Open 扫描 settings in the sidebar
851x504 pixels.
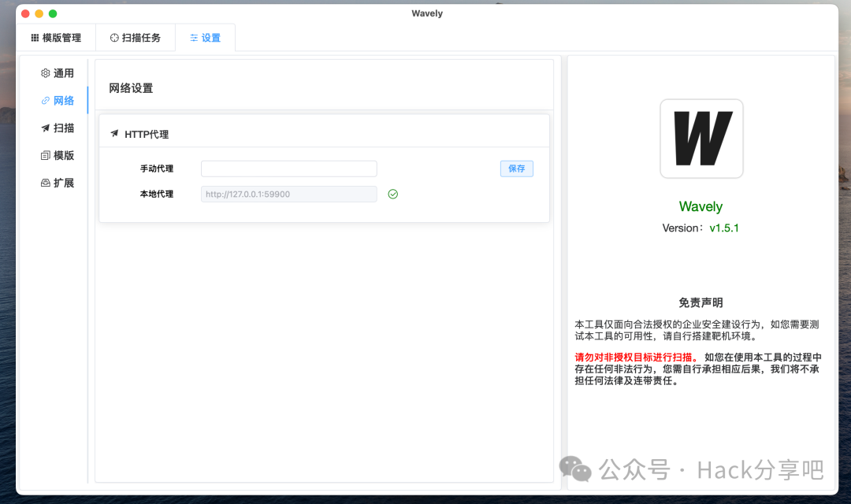click(x=57, y=128)
